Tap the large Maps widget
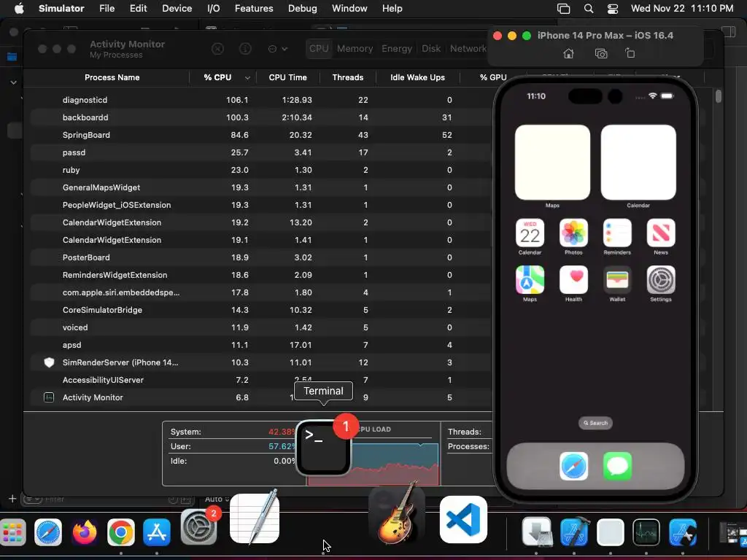 tap(553, 163)
